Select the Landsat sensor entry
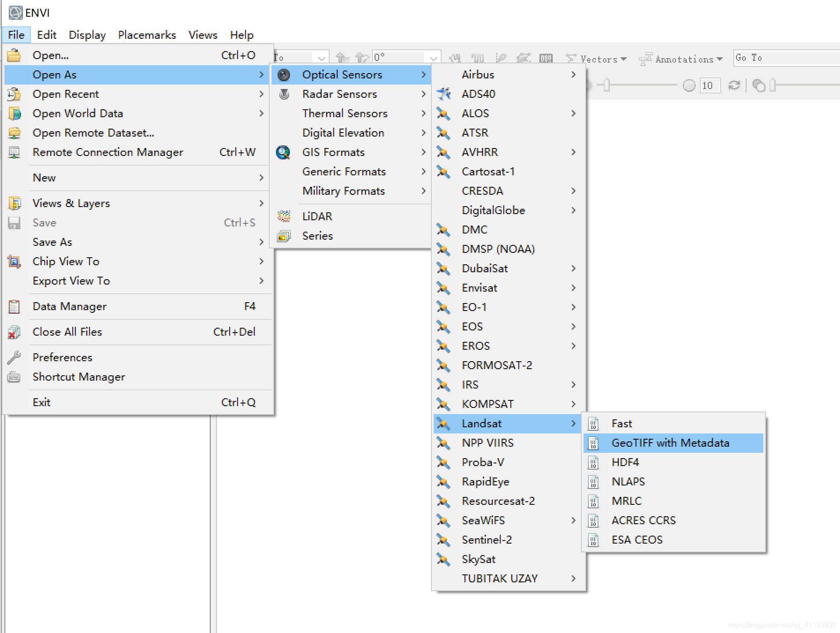The height and width of the screenshot is (633, 840). pyautogui.click(x=507, y=423)
